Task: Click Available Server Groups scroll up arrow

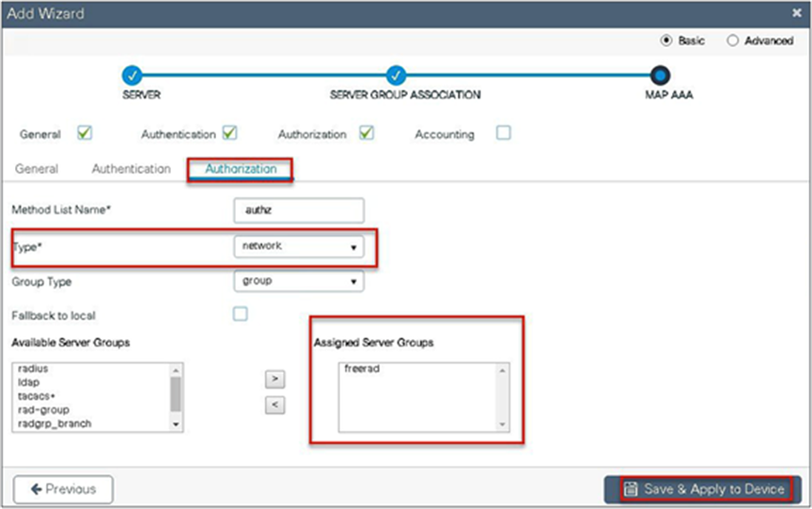Action: pos(176,370)
